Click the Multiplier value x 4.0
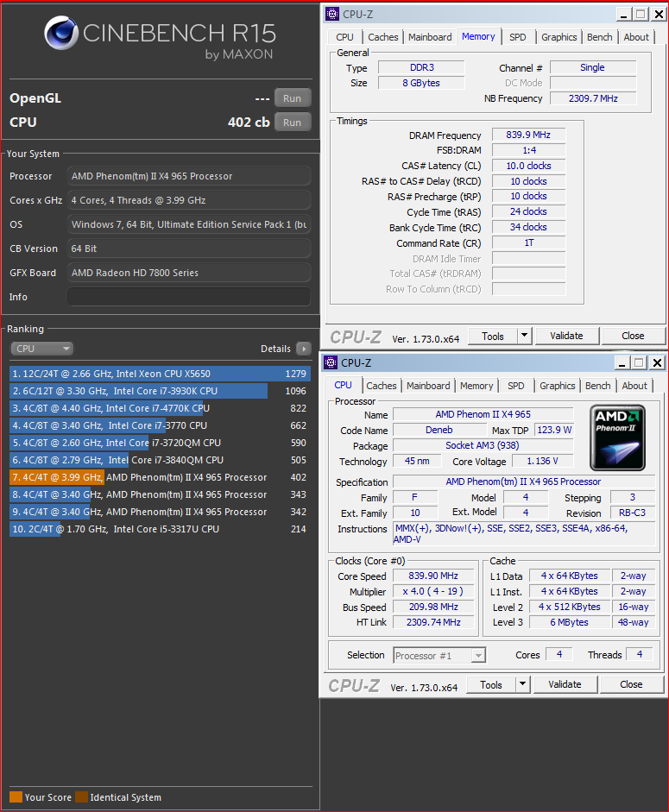 click(433, 591)
